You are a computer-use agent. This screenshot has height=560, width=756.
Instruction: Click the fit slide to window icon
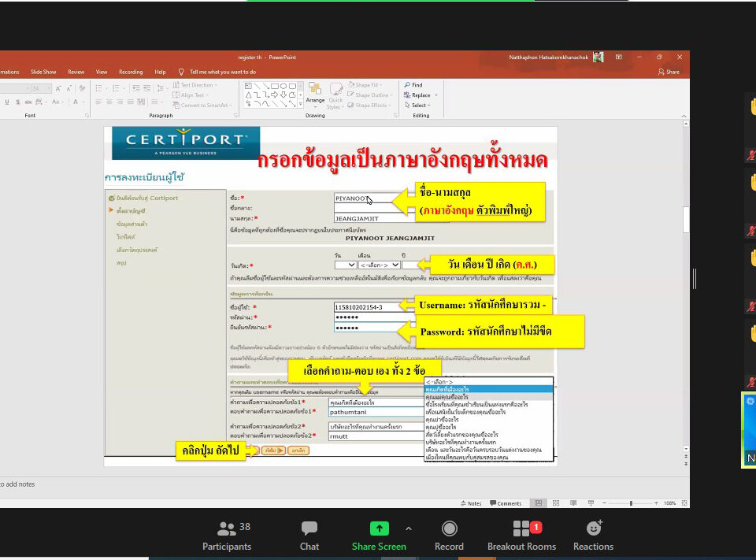pyautogui.click(x=684, y=503)
